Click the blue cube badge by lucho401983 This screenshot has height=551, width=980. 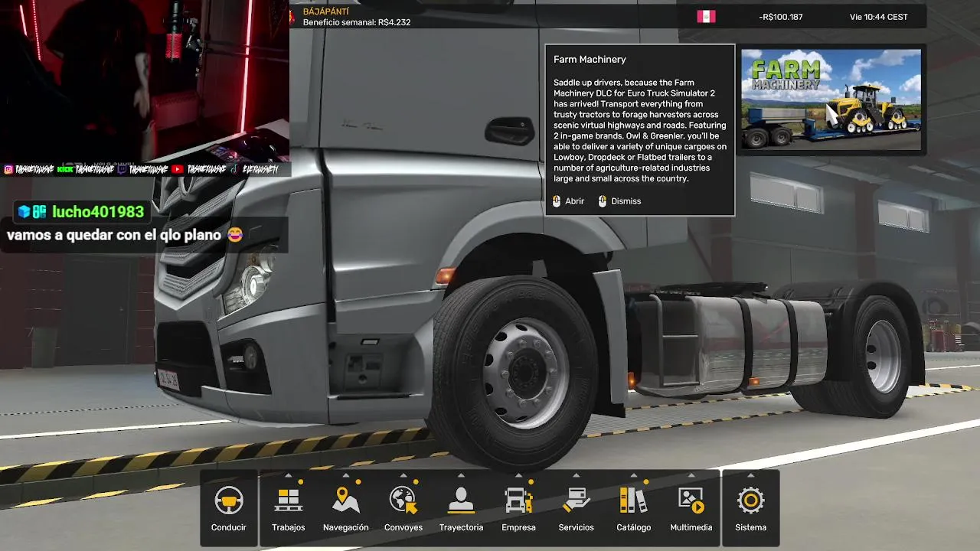coord(24,212)
